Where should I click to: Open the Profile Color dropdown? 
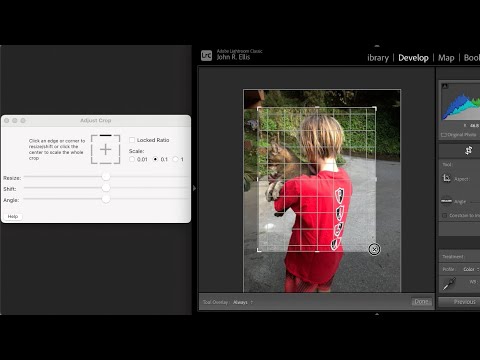point(471,269)
